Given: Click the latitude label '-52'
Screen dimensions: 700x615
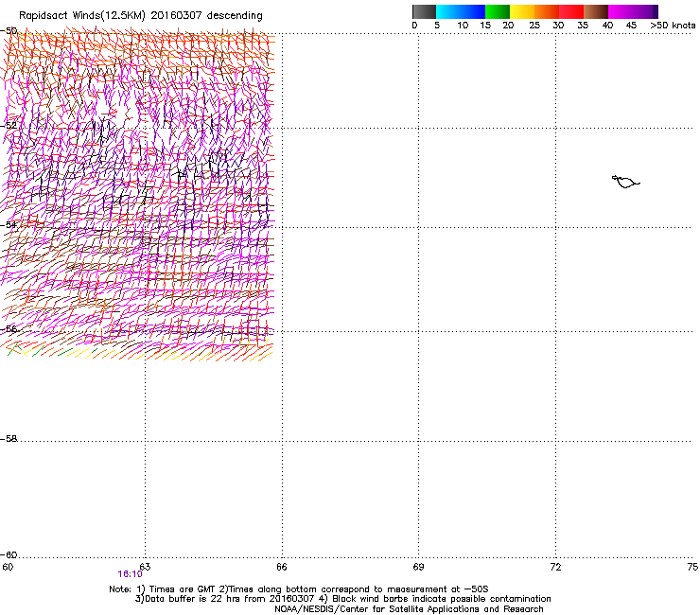Looking at the screenshot, I should tap(9, 126).
